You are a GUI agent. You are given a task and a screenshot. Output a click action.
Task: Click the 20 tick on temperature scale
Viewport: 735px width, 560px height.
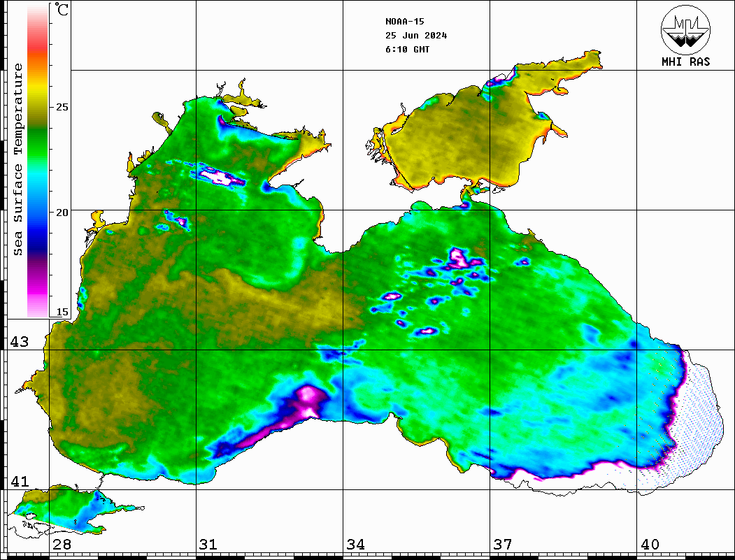coord(62,213)
